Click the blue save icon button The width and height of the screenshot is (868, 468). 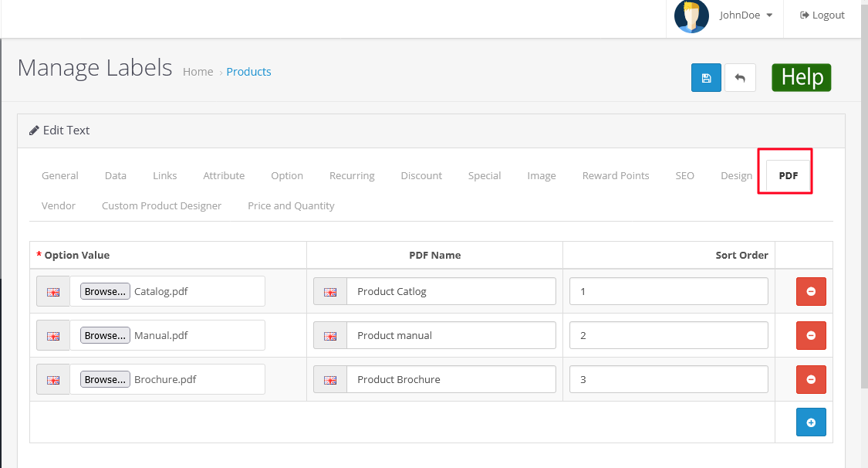[706, 78]
